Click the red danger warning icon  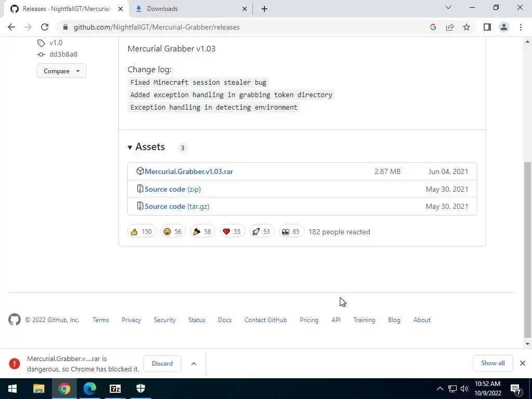click(15, 363)
